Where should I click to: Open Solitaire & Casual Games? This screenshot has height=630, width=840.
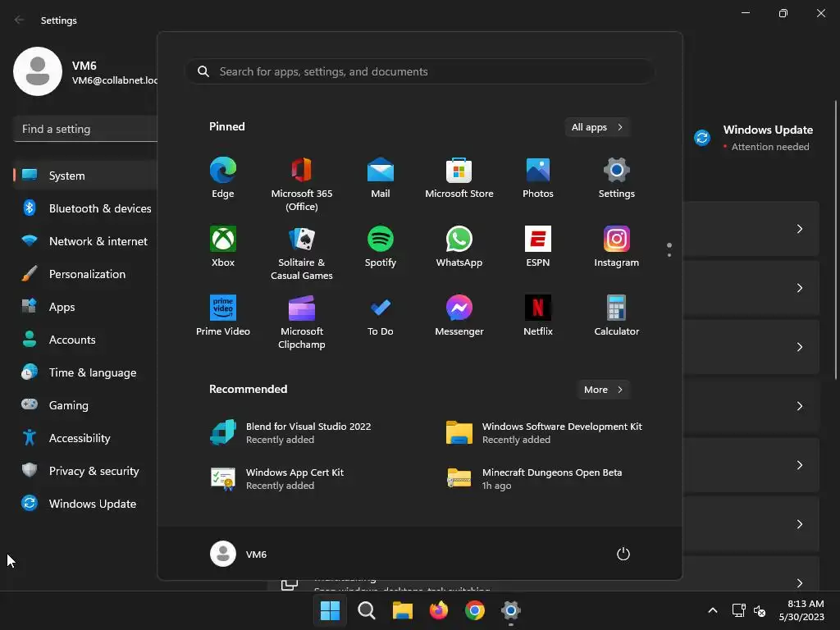tap(302, 253)
